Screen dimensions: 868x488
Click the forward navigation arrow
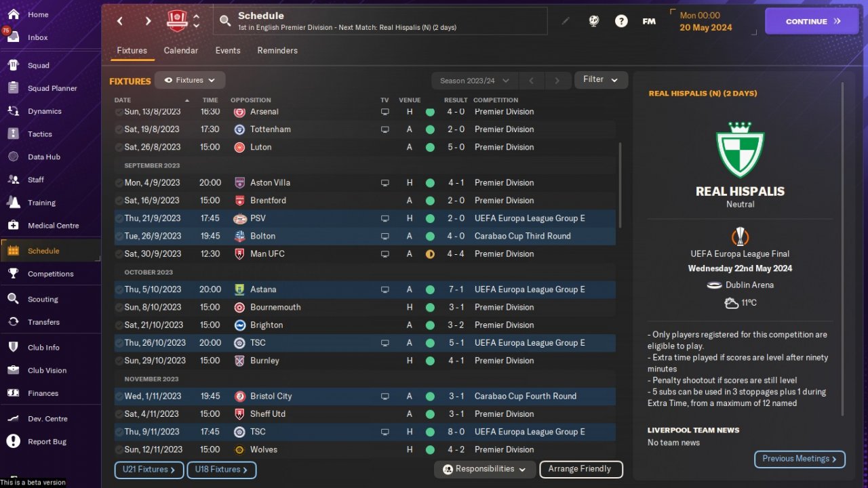pos(148,21)
